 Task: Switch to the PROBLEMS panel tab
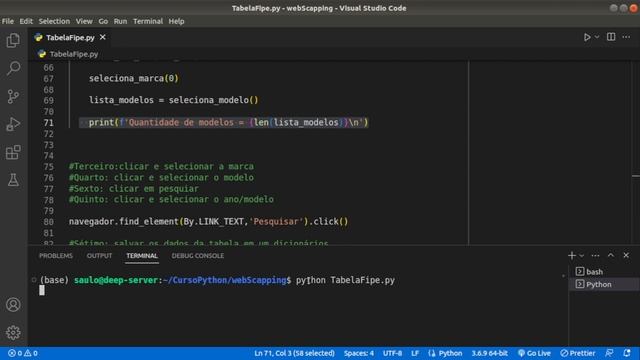[x=56, y=256]
